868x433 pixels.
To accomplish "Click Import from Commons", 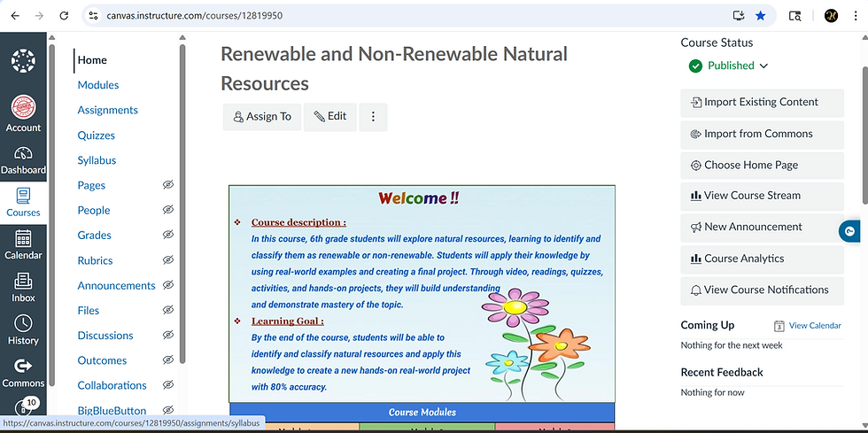I will pyautogui.click(x=762, y=134).
